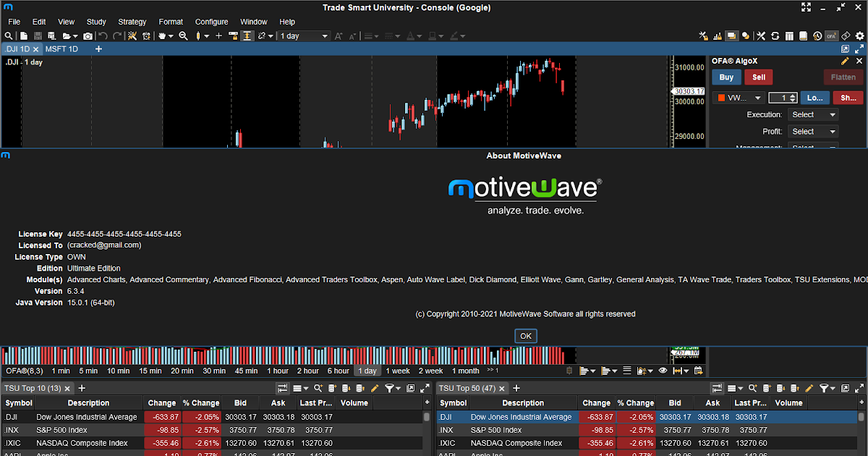
Task: Open the candle bar type dropdown
Action: (206, 35)
